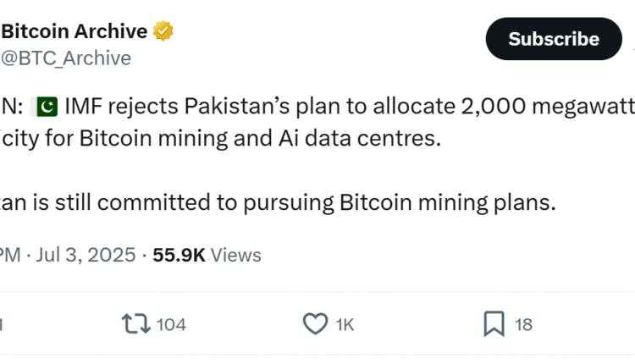
Task: Click the word 'Views' in the post metadata
Action: click(236, 255)
